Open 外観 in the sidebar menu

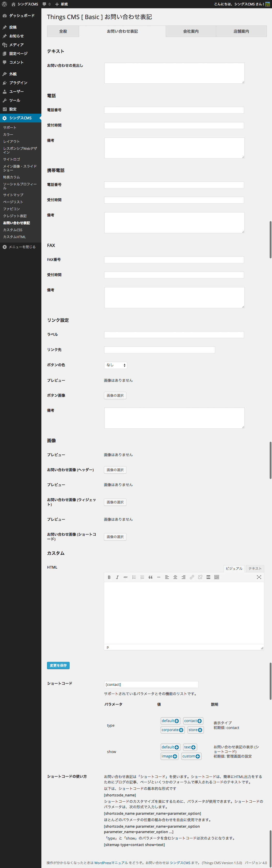[21, 74]
